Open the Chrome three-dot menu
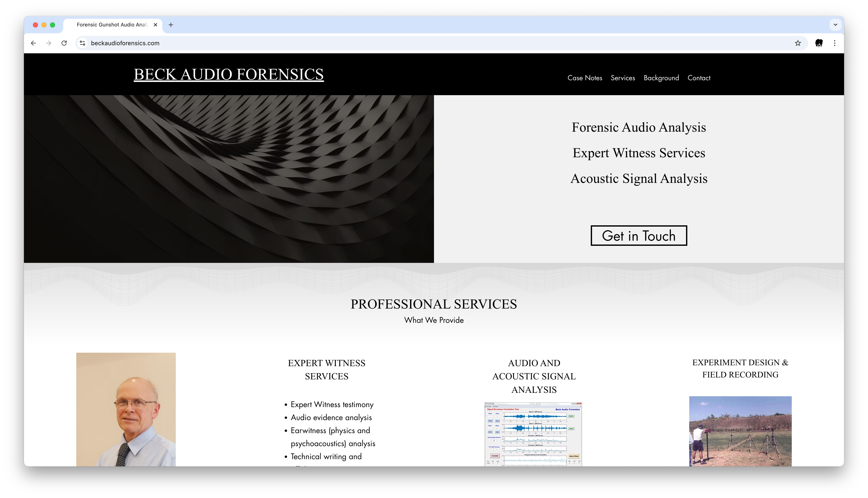The height and width of the screenshot is (498, 868). pos(834,43)
